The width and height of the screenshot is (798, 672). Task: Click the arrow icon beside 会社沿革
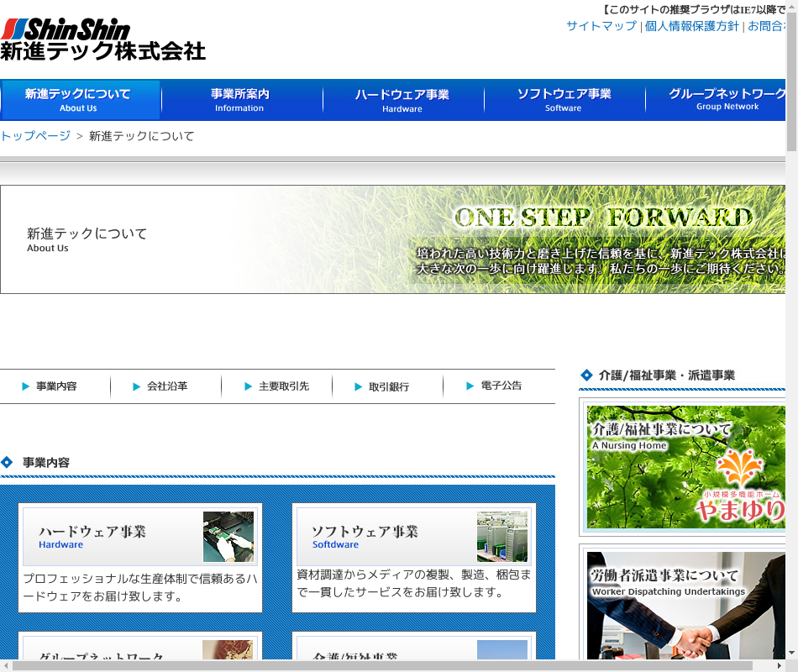(x=137, y=386)
